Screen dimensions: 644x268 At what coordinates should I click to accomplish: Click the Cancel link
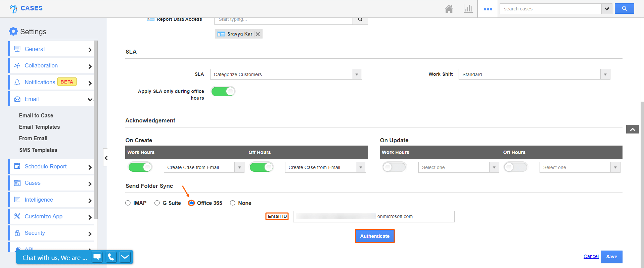coord(591,256)
